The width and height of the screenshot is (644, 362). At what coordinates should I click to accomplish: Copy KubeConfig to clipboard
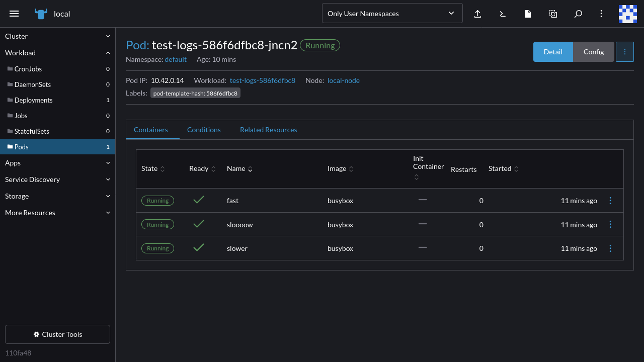click(x=553, y=14)
